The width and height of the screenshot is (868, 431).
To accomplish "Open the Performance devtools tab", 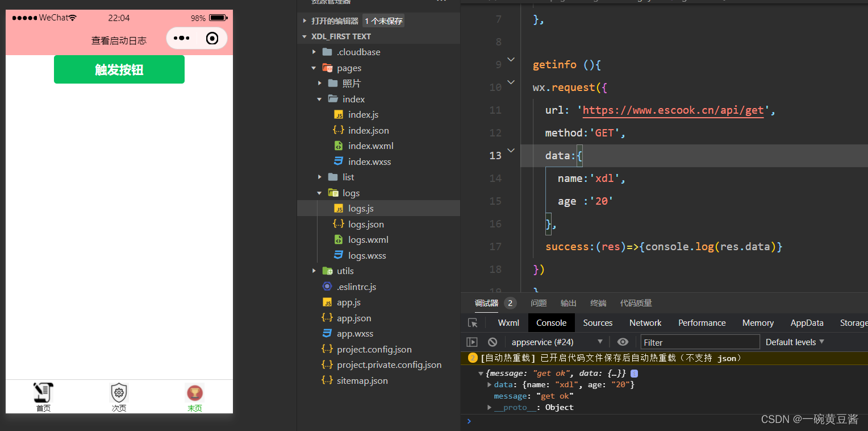I will coord(702,322).
